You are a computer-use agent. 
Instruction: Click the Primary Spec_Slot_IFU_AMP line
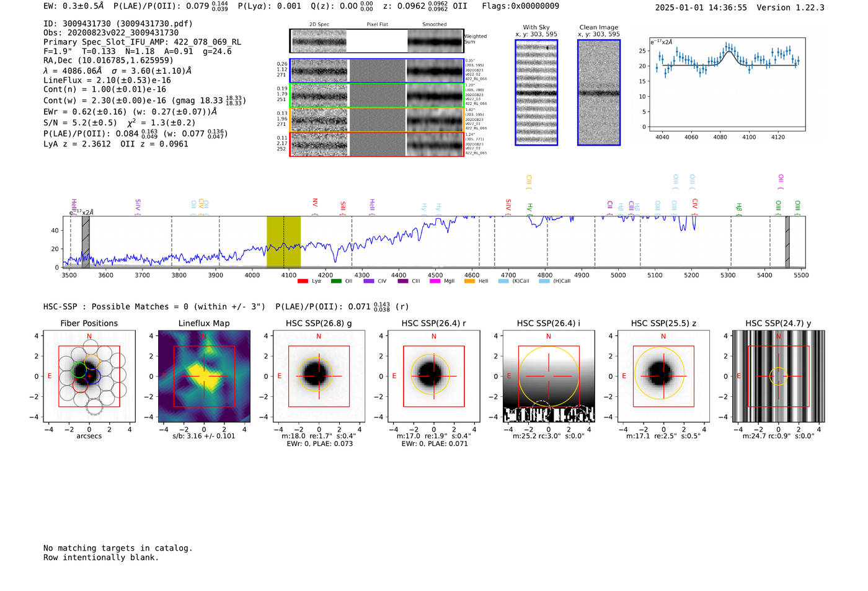(x=143, y=42)
